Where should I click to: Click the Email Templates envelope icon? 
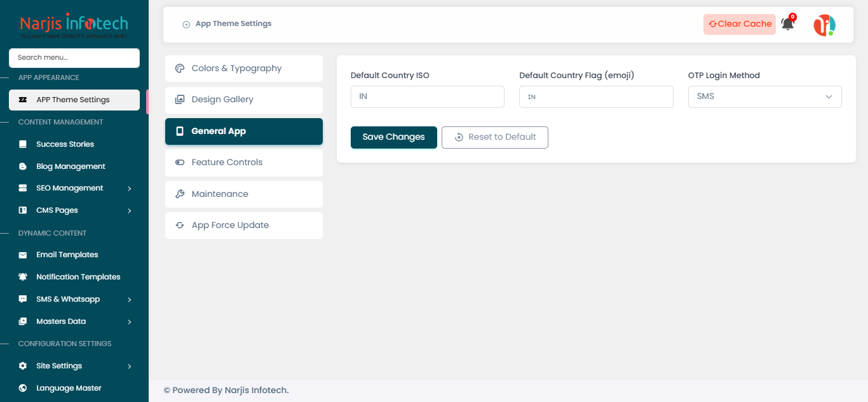(23, 255)
